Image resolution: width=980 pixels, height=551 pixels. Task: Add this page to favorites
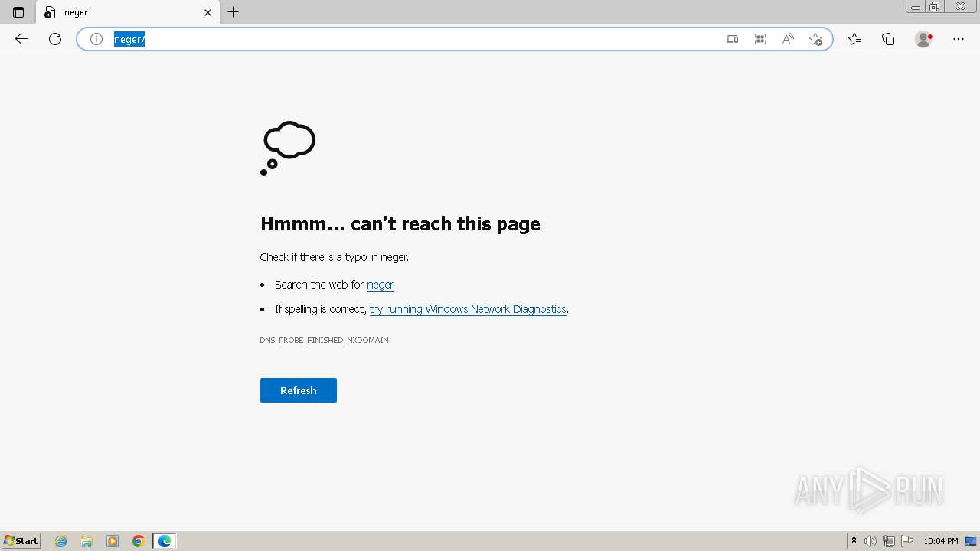[x=815, y=39]
